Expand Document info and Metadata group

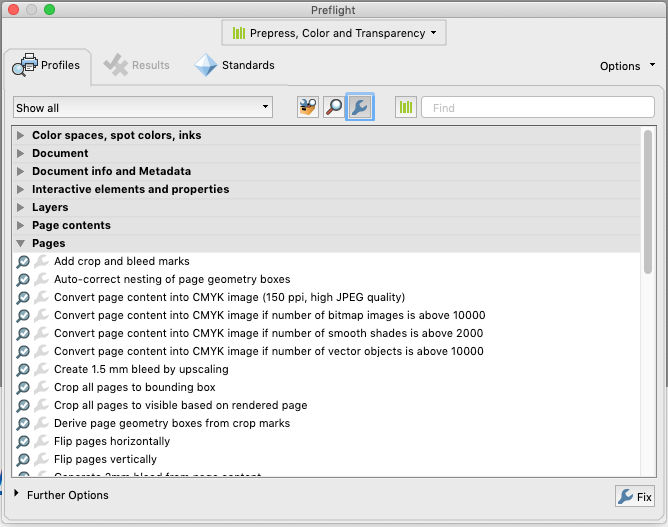pos(20,171)
